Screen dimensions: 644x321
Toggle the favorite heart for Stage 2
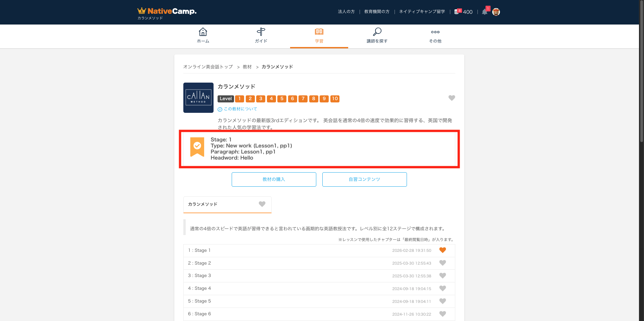pos(443,263)
